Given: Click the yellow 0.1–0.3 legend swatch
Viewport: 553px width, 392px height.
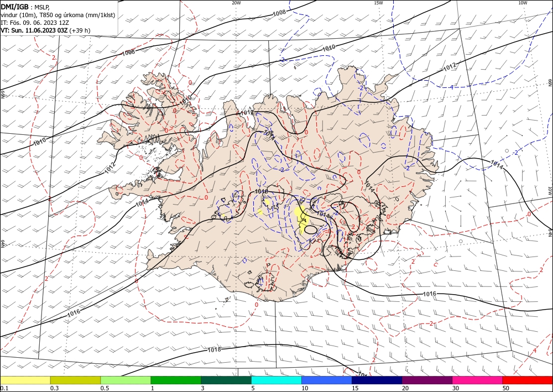Looking at the screenshot, I should [x=25, y=380].
